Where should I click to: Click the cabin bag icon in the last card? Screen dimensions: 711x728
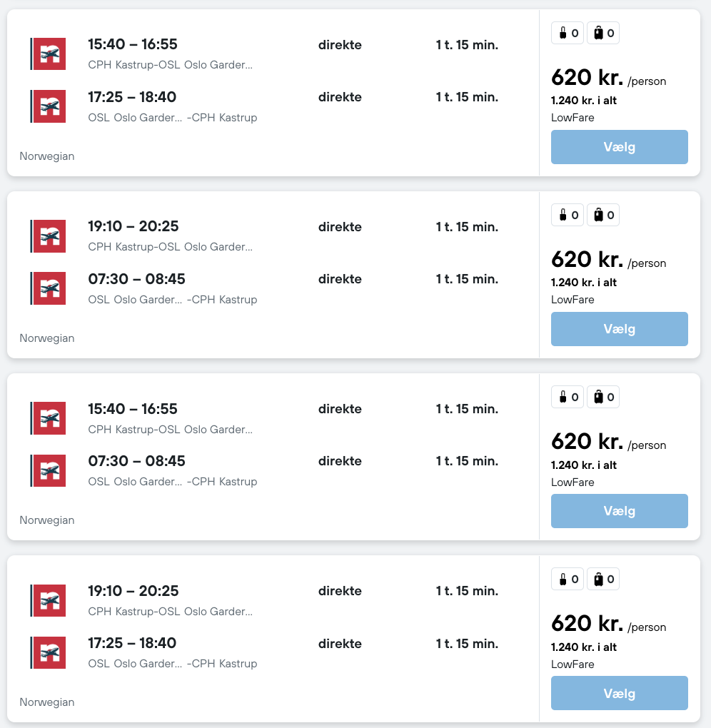pyautogui.click(x=563, y=579)
